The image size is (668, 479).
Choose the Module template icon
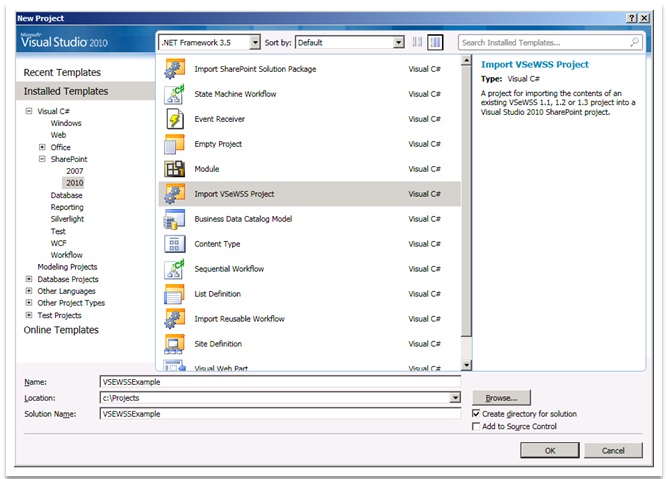click(174, 169)
